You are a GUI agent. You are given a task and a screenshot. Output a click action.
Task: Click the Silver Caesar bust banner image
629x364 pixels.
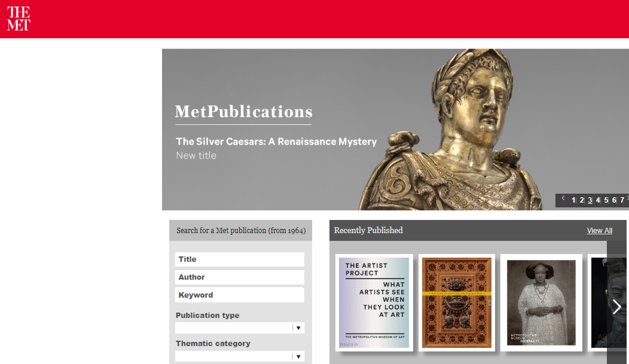pyautogui.click(x=453, y=130)
